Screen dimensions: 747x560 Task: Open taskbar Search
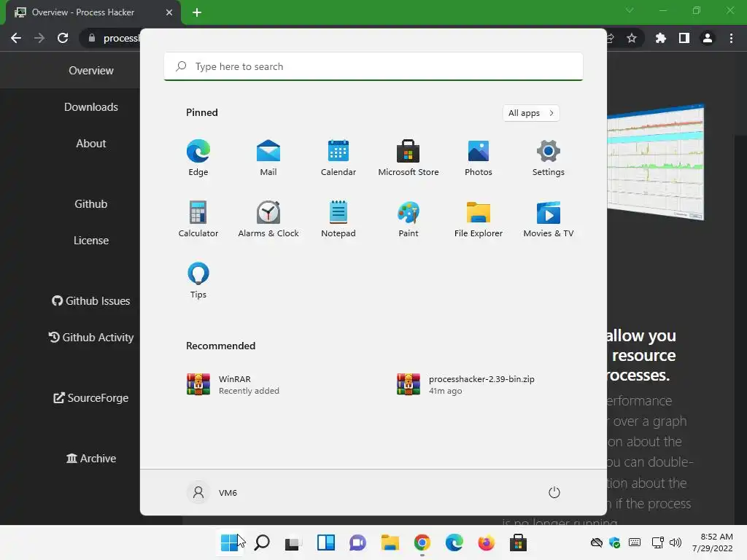coord(262,542)
